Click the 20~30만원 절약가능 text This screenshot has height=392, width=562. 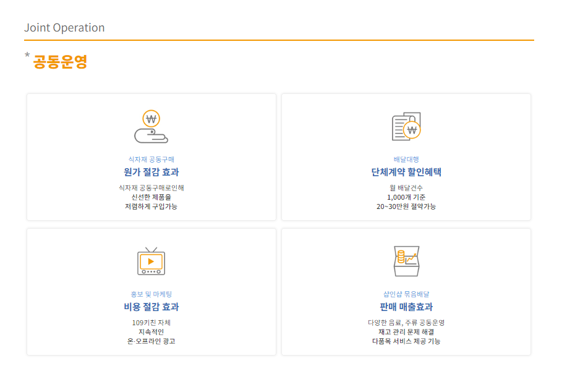(406, 207)
